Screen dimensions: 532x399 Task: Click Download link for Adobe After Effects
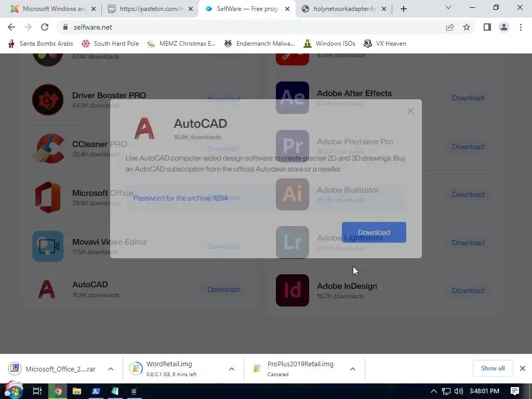click(468, 98)
